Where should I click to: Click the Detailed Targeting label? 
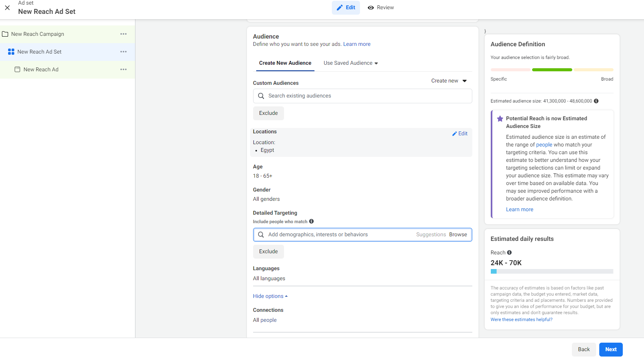click(275, 213)
